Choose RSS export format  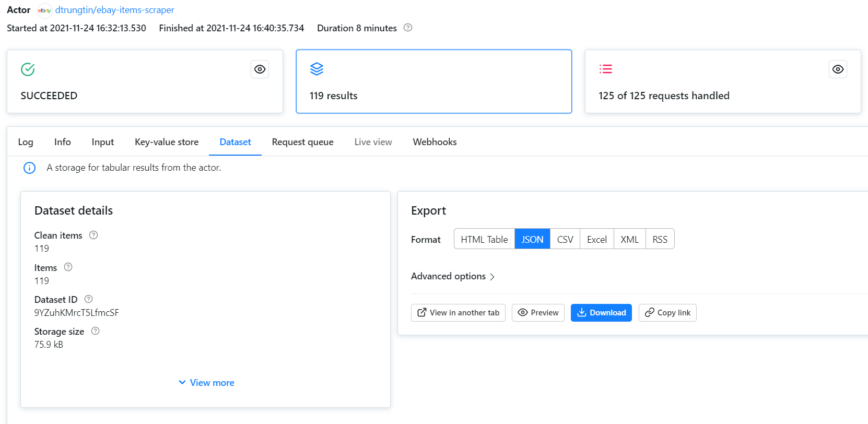660,239
